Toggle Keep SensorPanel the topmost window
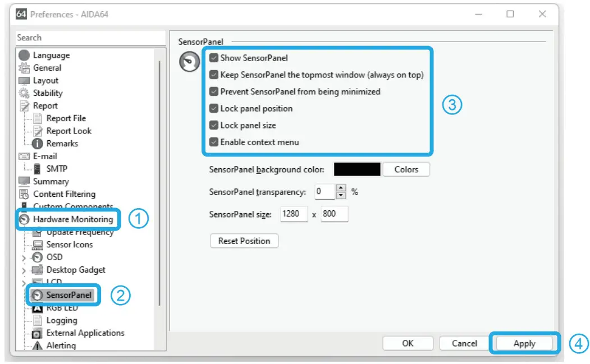 point(214,75)
